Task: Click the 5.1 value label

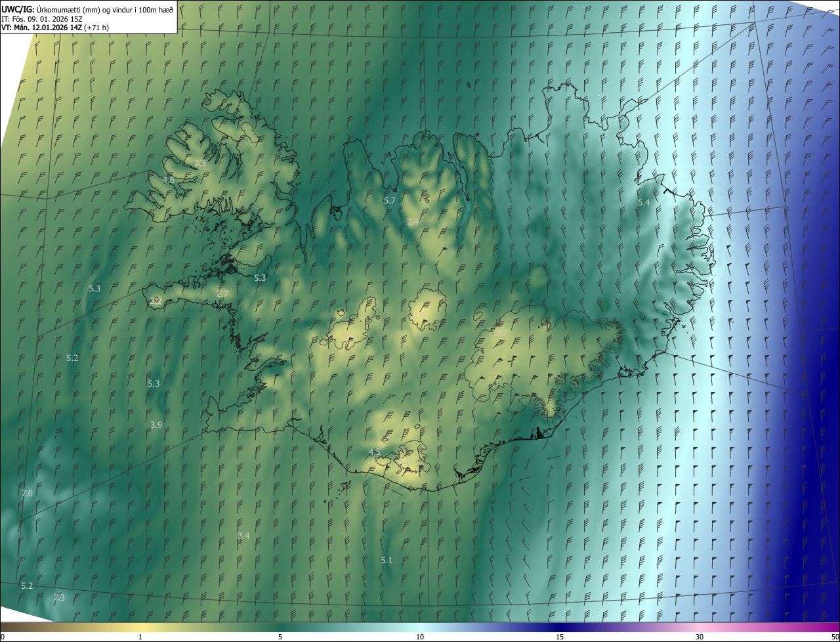Action: coord(387,560)
